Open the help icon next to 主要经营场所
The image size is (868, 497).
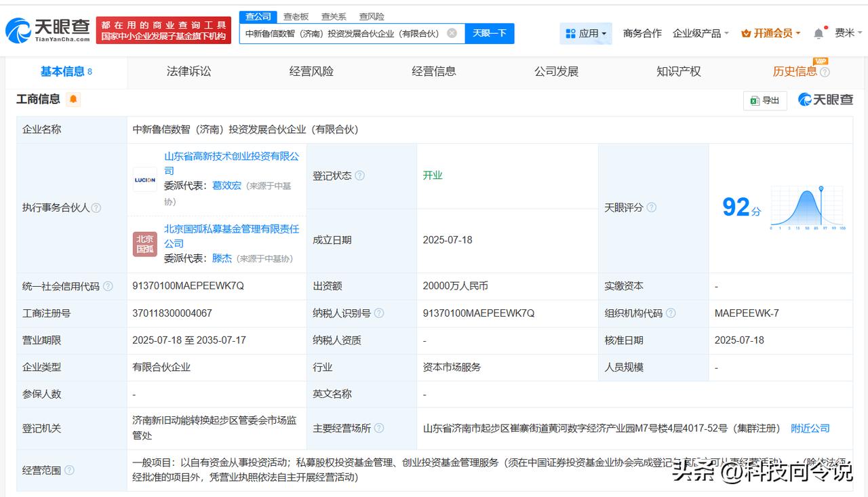[x=378, y=429]
